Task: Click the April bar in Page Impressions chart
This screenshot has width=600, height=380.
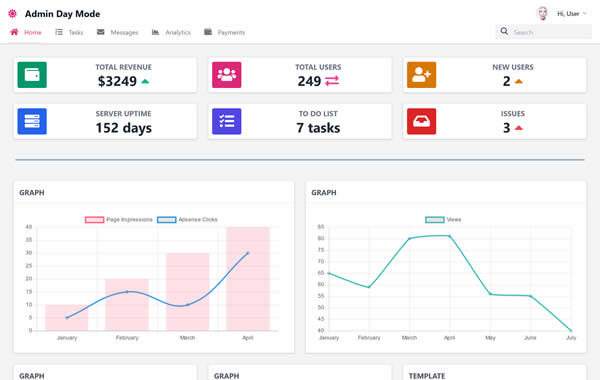Action: [248, 279]
